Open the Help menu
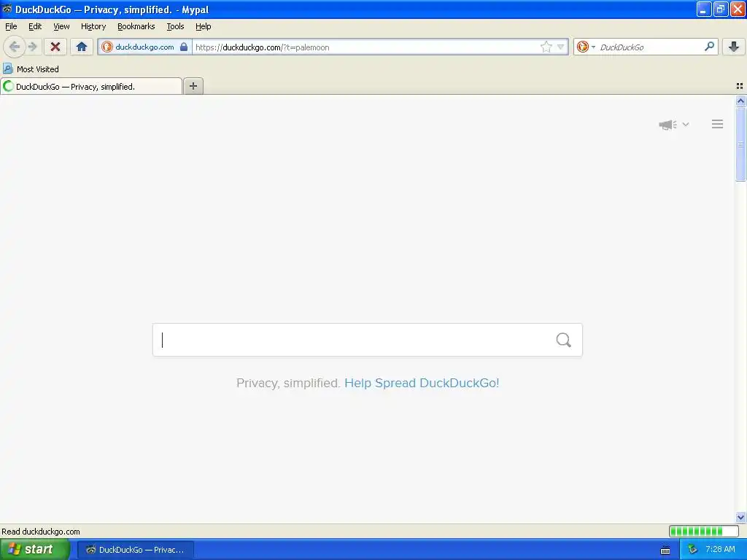The height and width of the screenshot is (560, 747). coord(204,26)
